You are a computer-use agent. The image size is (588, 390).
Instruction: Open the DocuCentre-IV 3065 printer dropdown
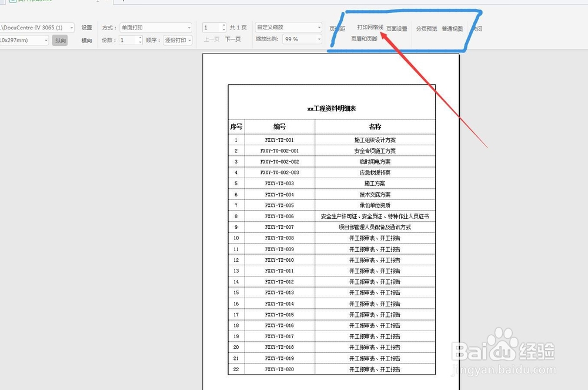[x=36, y=27]
